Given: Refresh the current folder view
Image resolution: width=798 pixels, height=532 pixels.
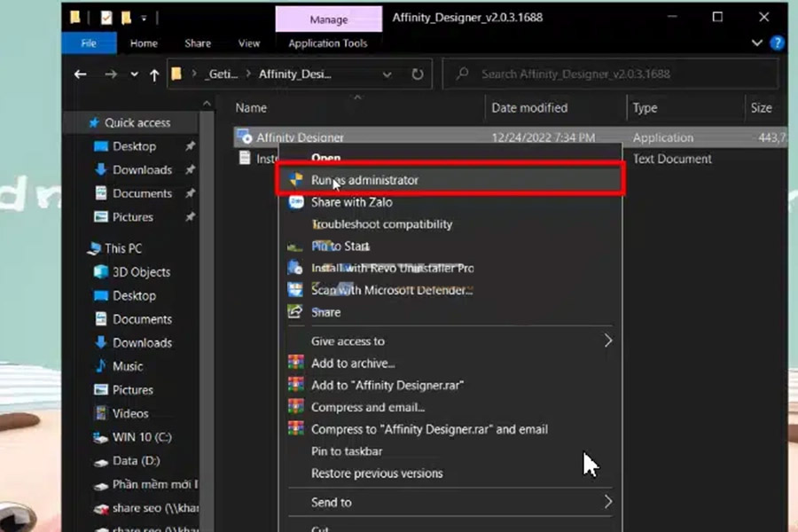Looking at the screenshot, I should (x=418, y=74).
